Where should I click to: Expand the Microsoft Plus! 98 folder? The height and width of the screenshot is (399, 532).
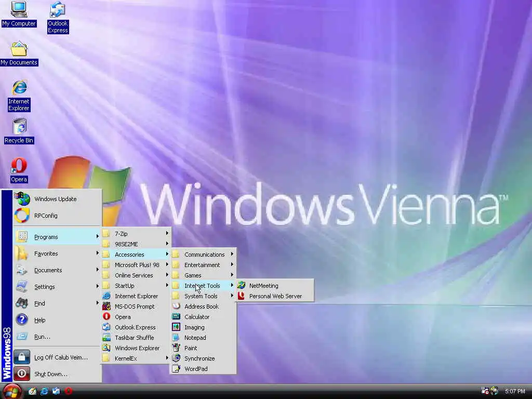pos(136,264)
